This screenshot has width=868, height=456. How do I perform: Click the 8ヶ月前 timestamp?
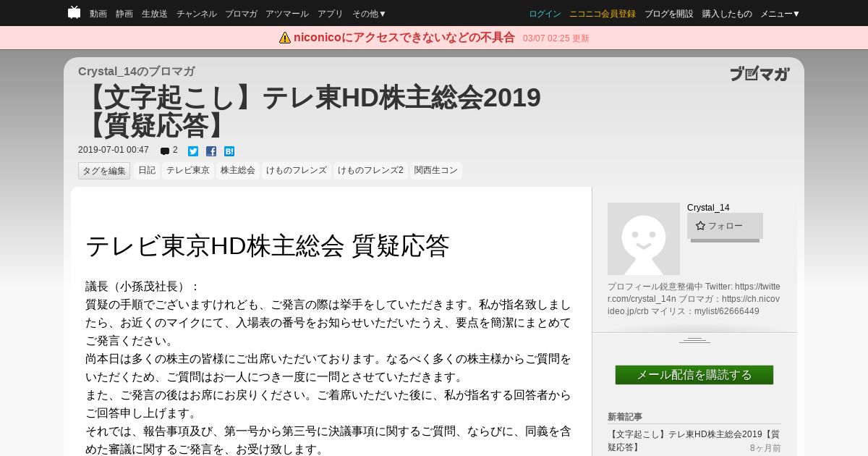tap(765, 448)
